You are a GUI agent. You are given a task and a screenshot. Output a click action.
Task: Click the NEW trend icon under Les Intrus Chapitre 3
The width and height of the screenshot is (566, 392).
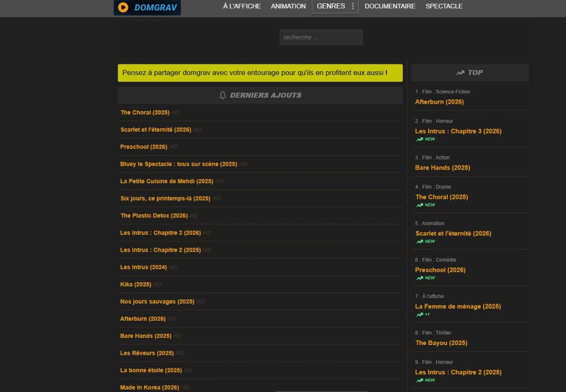point(420,139)
